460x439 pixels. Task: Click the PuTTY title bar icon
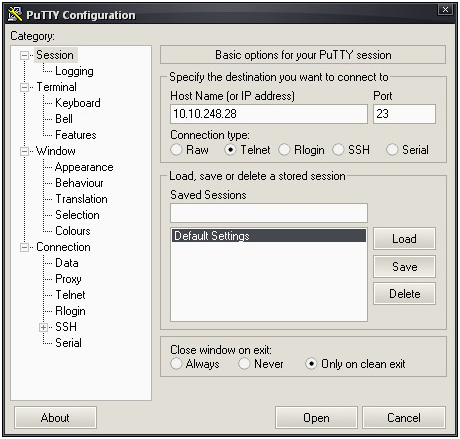[x=15, y=14]
